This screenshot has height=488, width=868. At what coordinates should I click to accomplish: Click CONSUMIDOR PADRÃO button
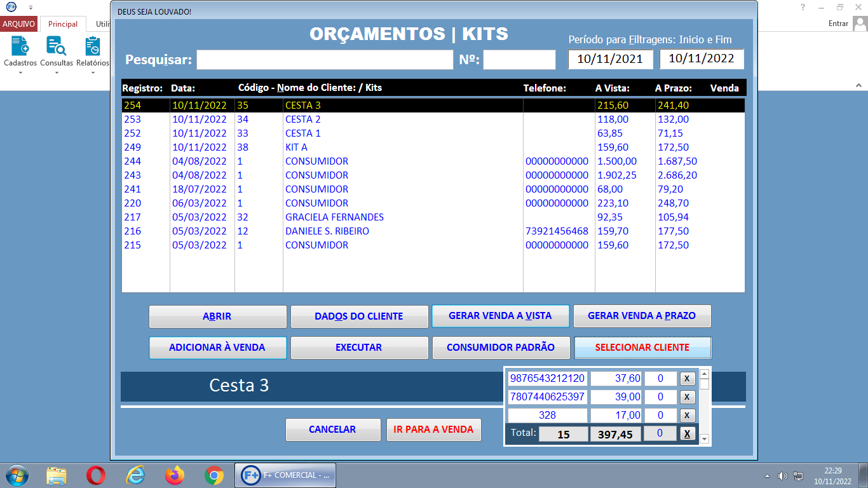(x=500, y=348)
